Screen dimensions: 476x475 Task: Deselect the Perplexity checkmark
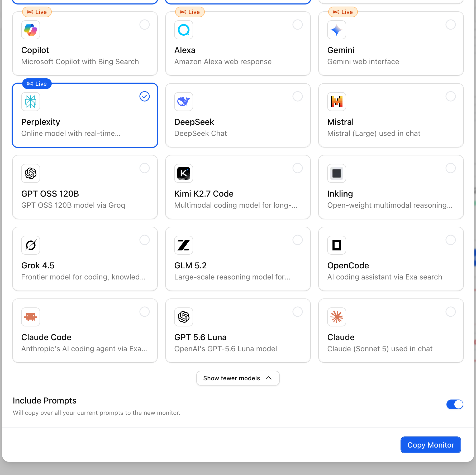145,96
